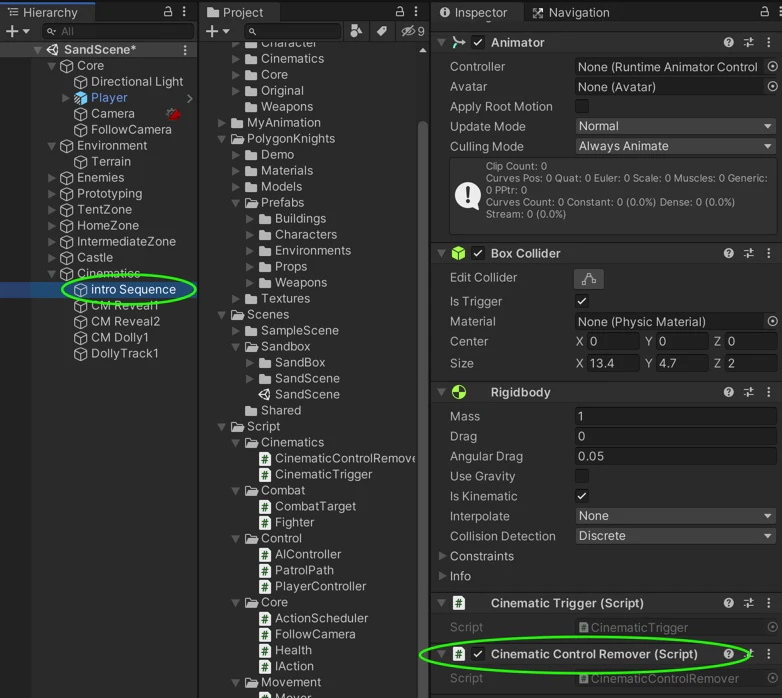
Task: Enable Use Gravity on Rigidbody
Action: point(582,476)
